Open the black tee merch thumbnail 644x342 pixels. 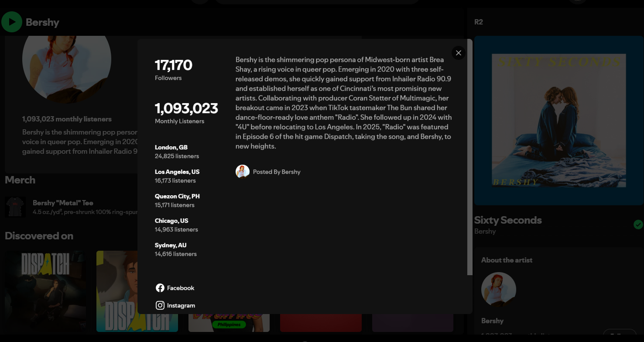coord(15,207)
